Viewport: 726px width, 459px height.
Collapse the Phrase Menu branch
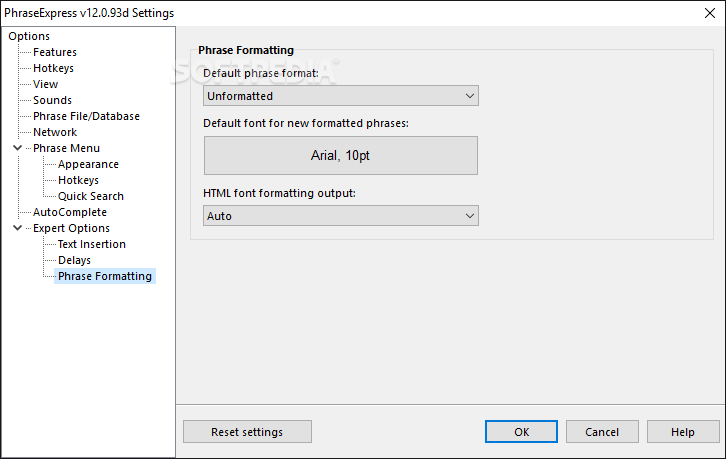(x=18, y=148)
